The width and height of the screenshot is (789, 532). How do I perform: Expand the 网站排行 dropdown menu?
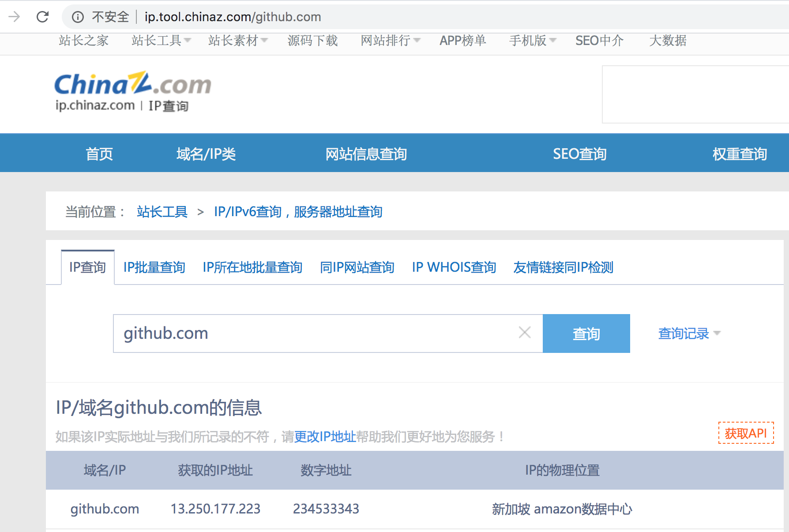pyautogui.click(x=391, y=41)
